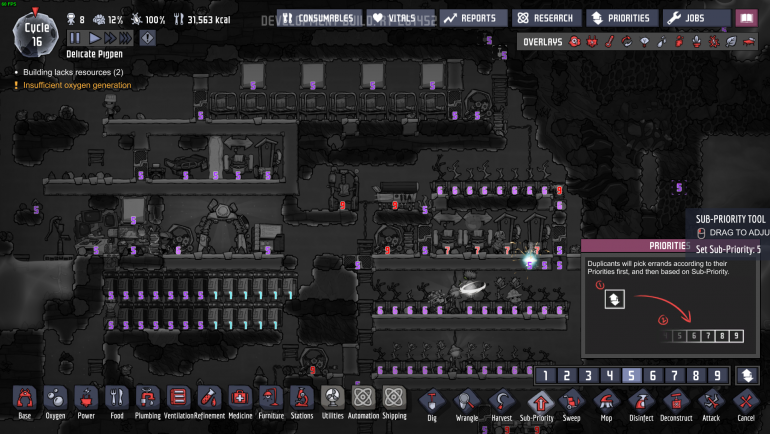Select the Deconstruct tool
Viewport: 770px width, 434px height.
[676, 406]
